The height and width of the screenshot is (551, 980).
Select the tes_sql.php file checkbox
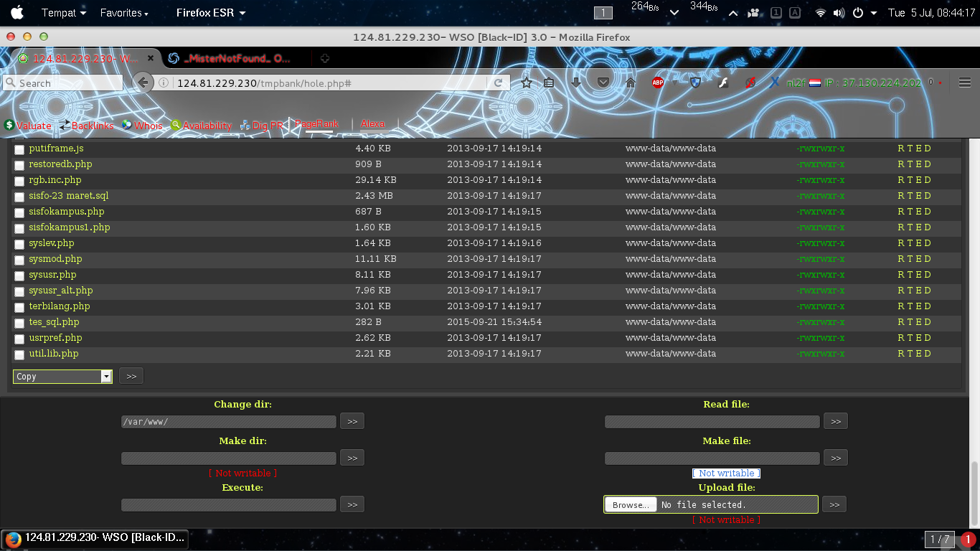(x=19, y=323)
